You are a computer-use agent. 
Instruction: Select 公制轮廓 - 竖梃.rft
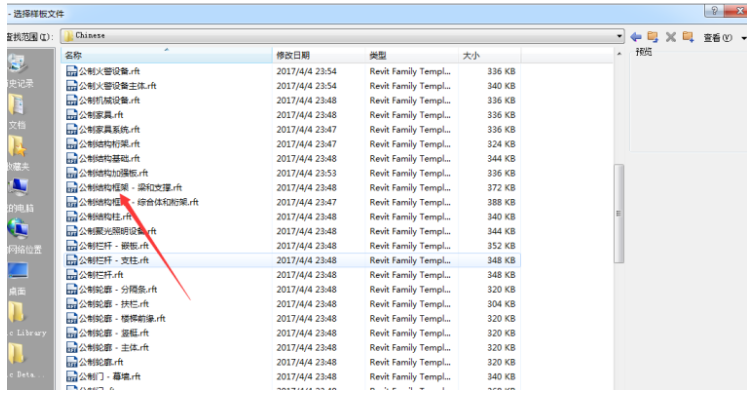113,333
